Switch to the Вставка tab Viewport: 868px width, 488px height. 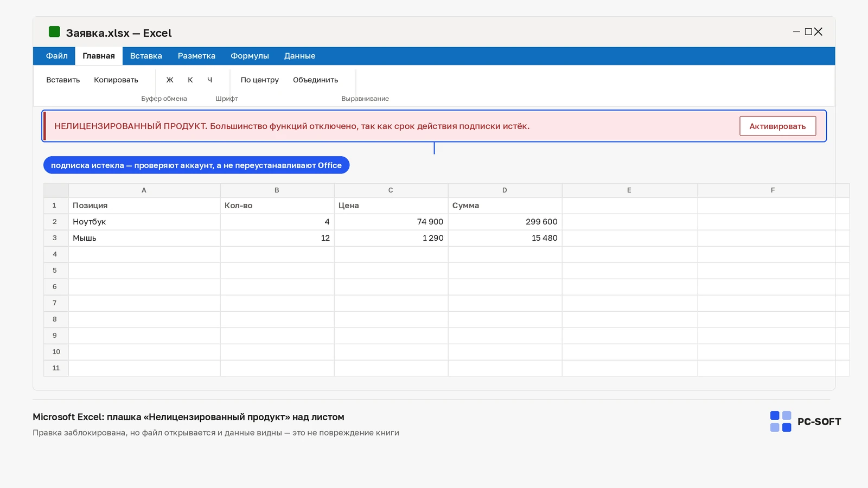(146, 56)
